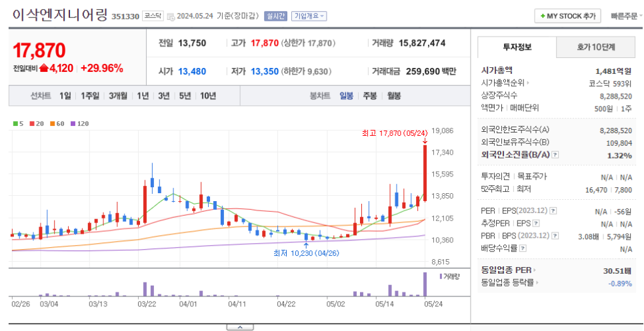Select the 1주일 line chart period
644x331 pixels.
coord(90,96)
